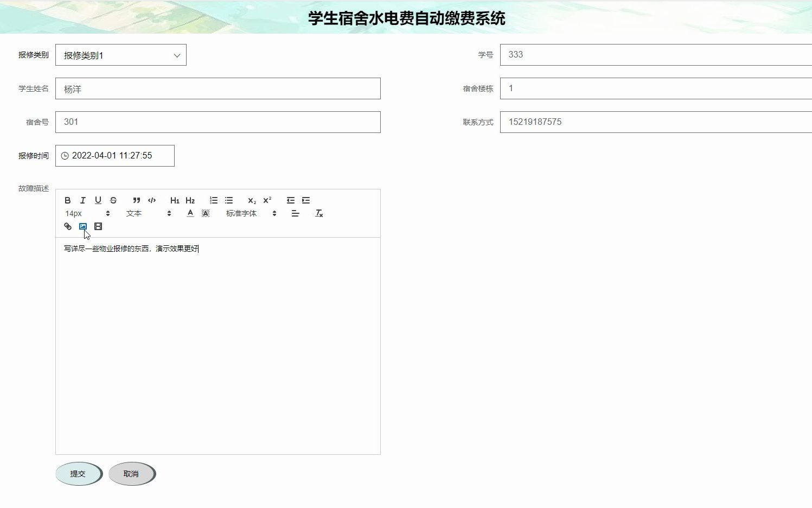Viewport: 812px width, 508px height.
Task: Submit the form with 提交 button
Action: point(79,474)
